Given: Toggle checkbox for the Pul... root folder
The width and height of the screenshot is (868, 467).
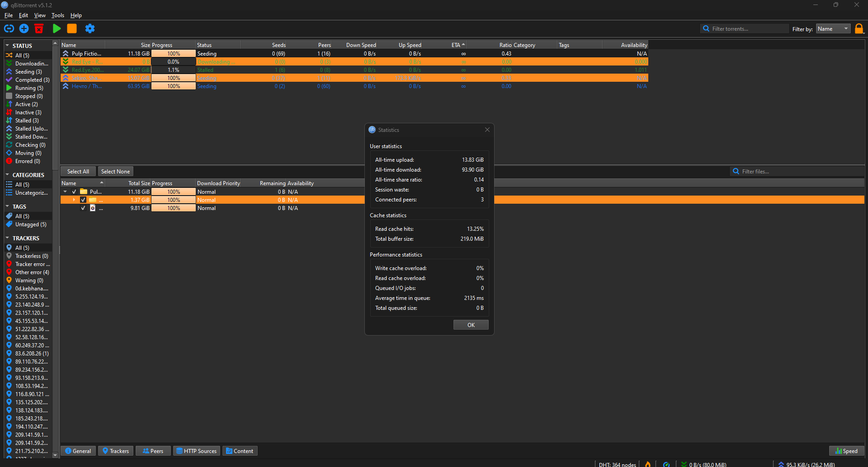Looking at the screenshot, I should 74,192.
